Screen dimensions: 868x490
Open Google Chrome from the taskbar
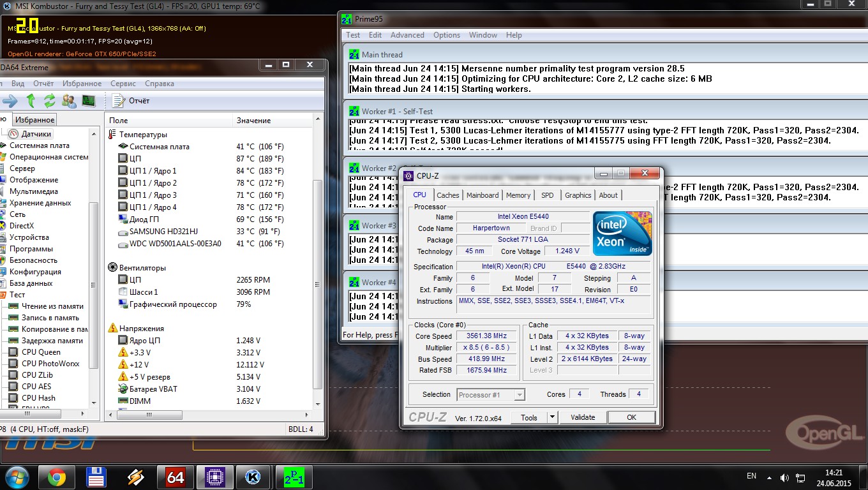click(x=56, y=477)
